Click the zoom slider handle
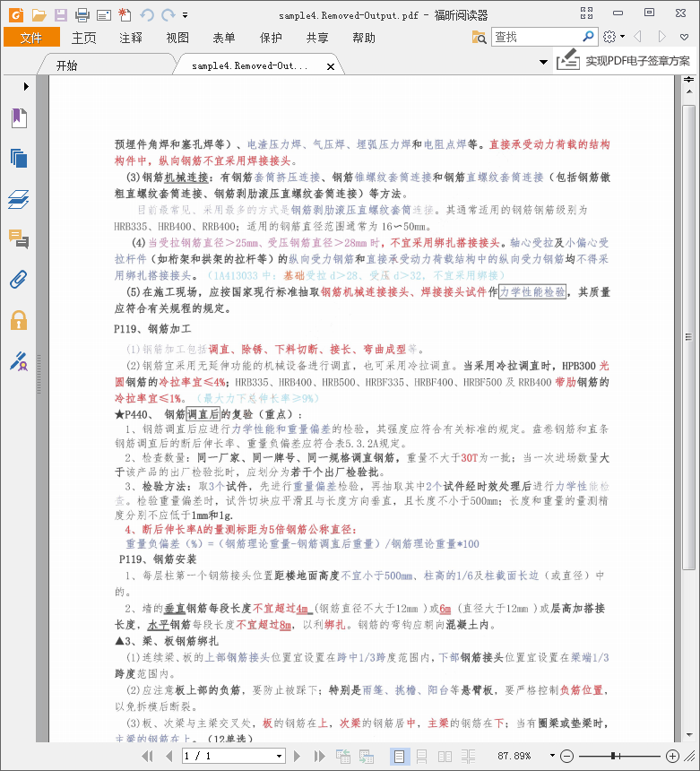Viewport: 700px width, 771px height. pos(613,756)
